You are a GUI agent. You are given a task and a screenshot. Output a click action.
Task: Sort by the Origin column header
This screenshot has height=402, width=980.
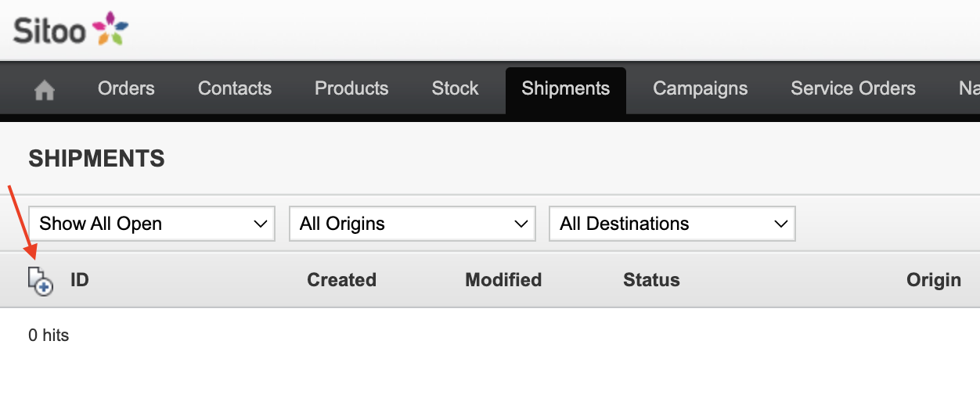[934, 280]
